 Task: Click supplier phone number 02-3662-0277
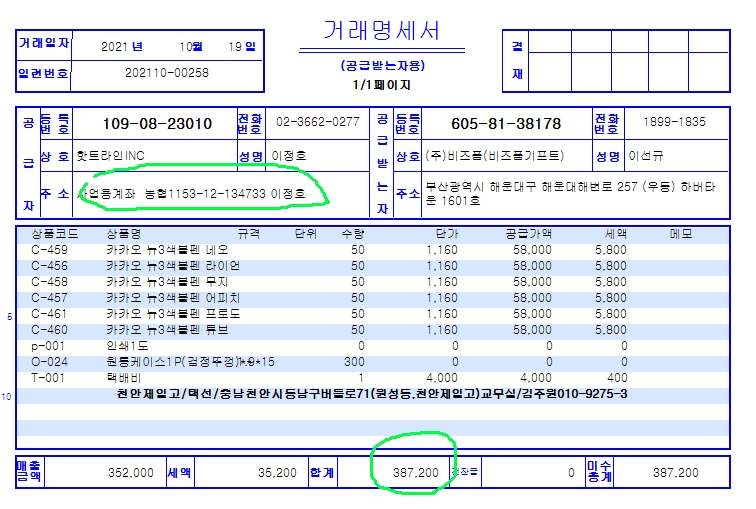click(x=317, y=122)
